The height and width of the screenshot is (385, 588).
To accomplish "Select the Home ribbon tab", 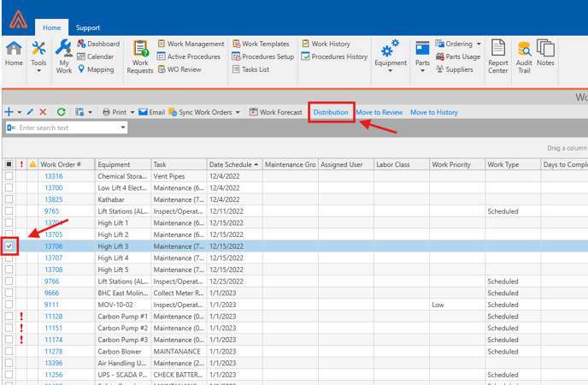I will pyautogui.click(x=52, y=28).
